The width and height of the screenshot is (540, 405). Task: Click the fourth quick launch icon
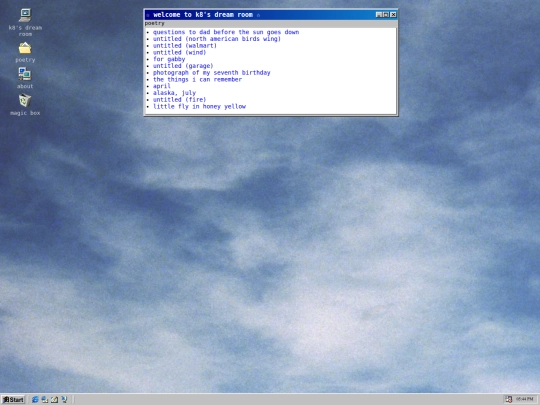click(64, 399)
